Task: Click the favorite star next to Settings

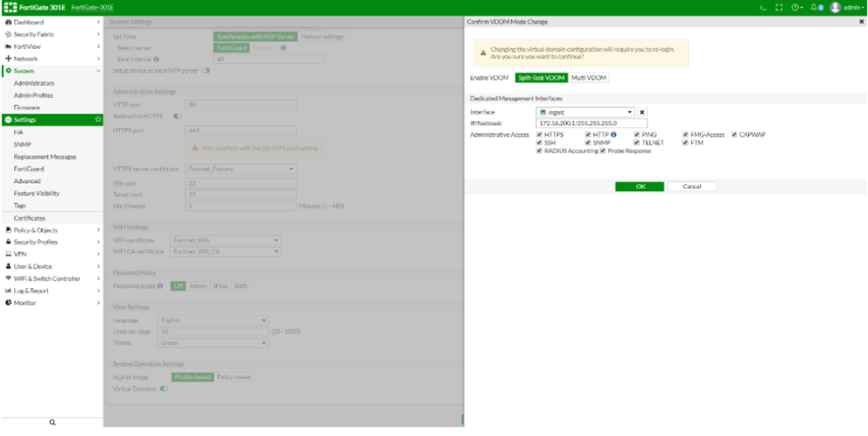Action: tap(98, 120)
